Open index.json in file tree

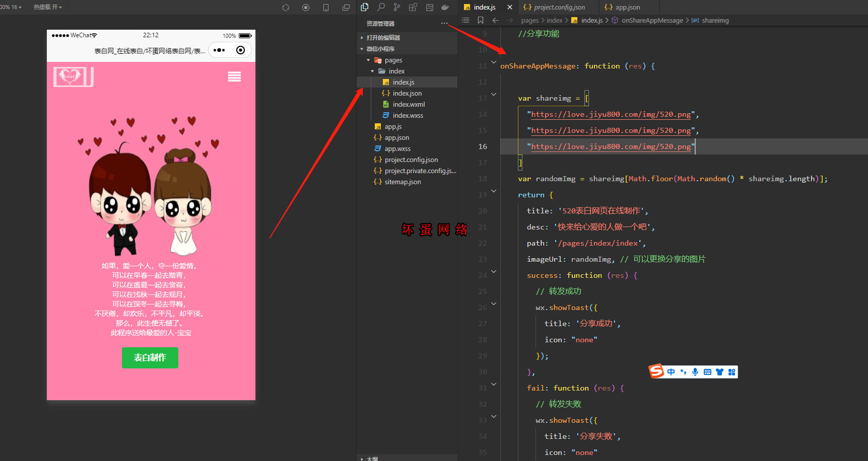[x=407, y=93]
